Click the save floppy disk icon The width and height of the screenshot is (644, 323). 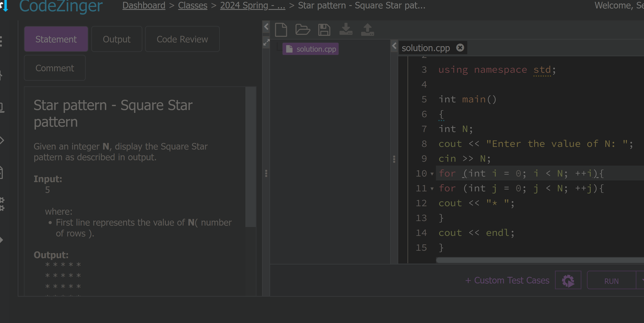tap(324, 30)
